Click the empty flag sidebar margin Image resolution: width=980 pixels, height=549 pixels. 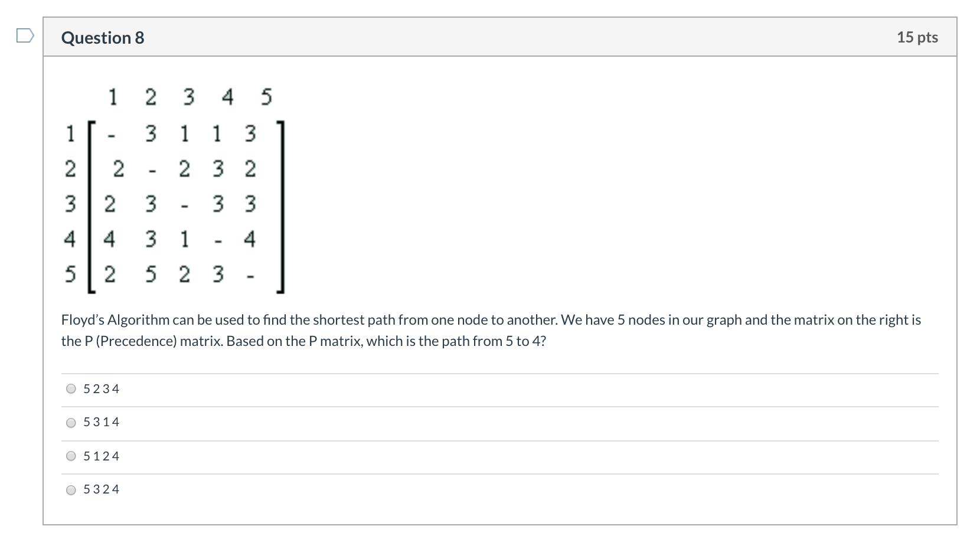[22, 266]
